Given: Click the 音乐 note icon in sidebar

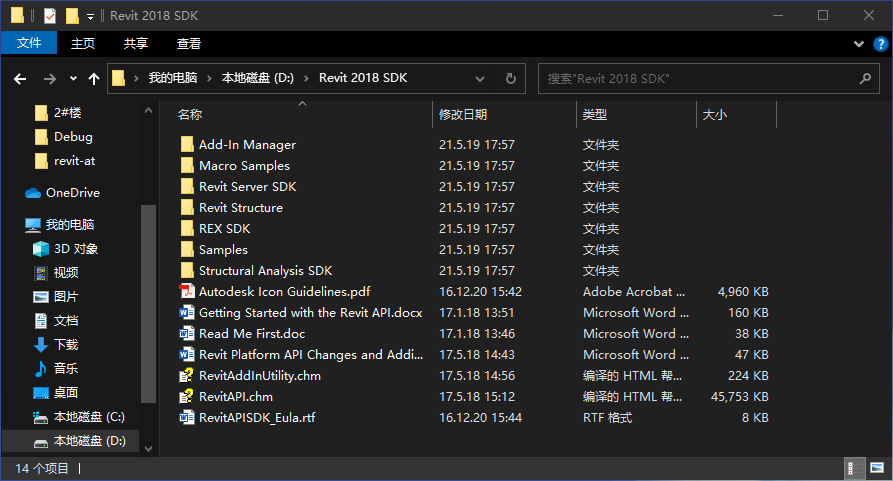Looking at the screenshot, I should (41, 368).
